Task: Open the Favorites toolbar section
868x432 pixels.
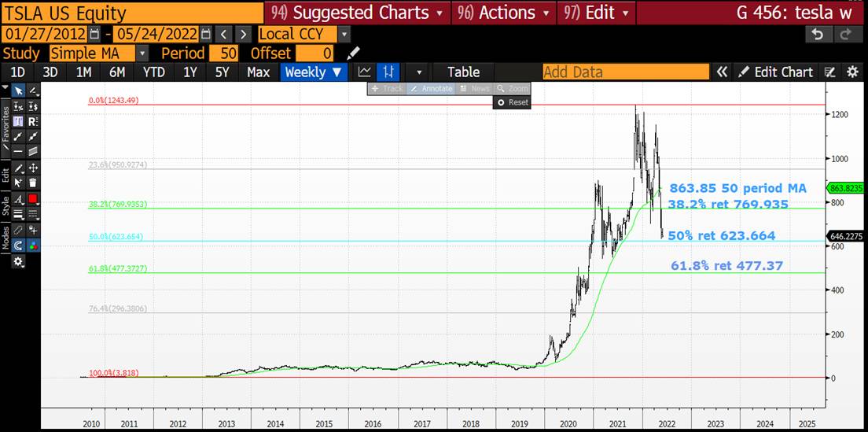Action: 5,127
